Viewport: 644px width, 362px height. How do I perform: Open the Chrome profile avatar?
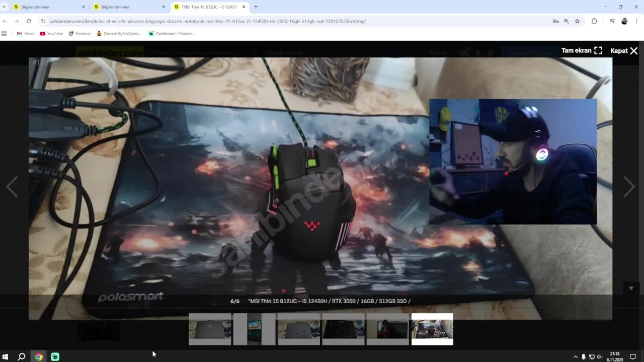pos(624,21)
